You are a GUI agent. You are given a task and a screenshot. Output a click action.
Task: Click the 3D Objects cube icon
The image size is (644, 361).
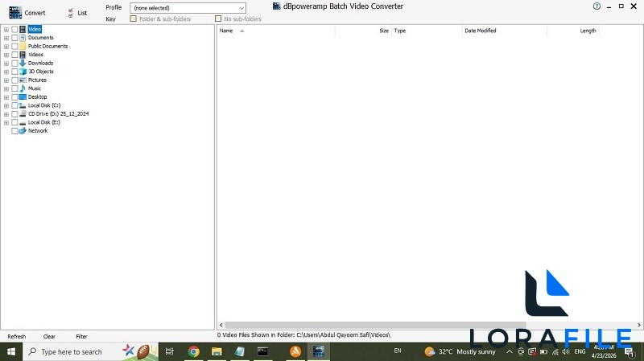click(x=23, y=72)
